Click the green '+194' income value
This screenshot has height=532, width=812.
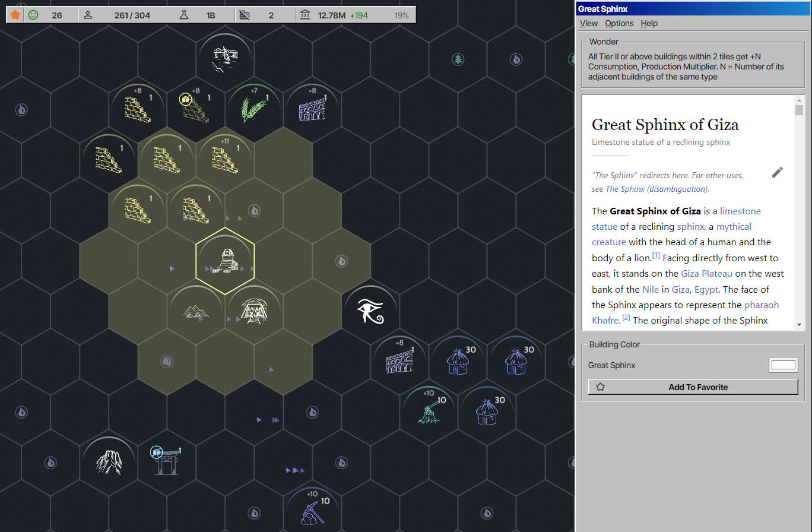359,15
